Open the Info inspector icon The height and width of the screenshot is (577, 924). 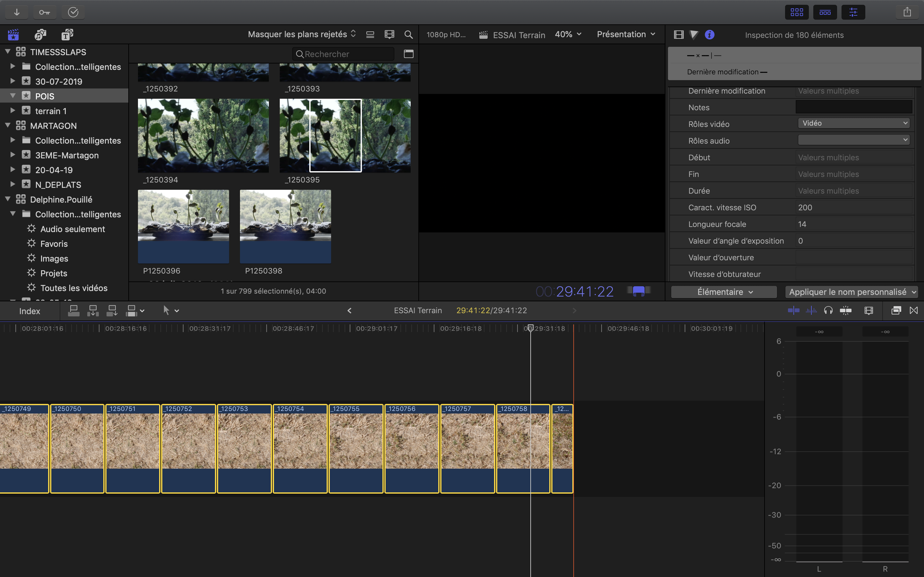(x=709, y=35)
